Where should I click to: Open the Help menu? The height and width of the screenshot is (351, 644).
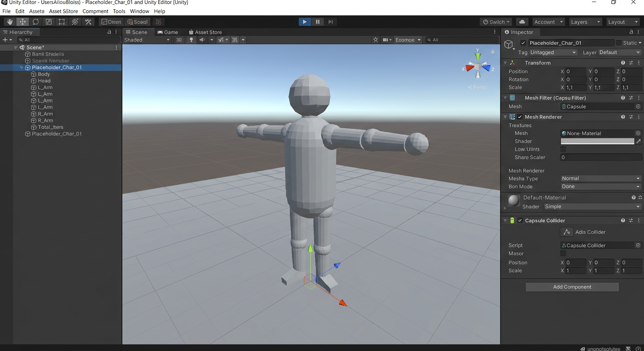(159, 11)
